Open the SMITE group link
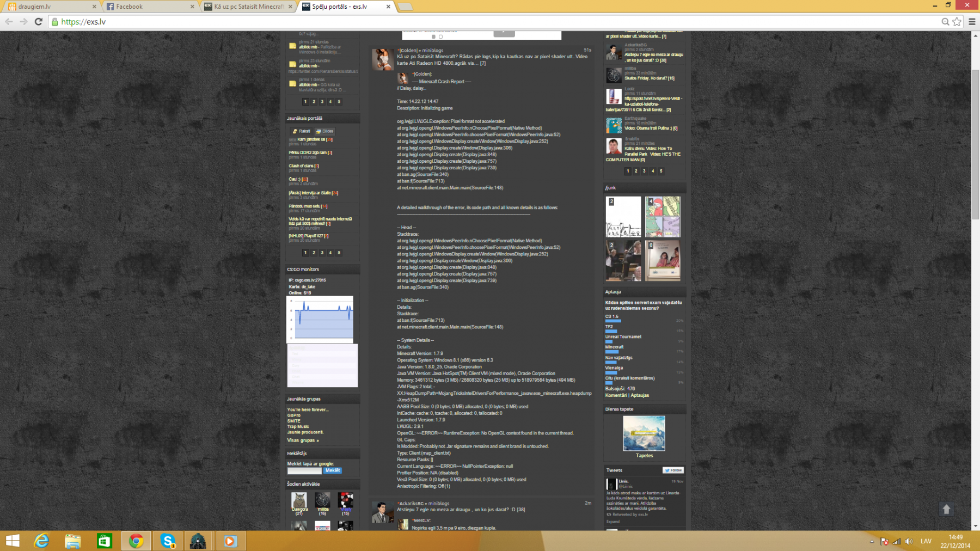This screenshot has width=980, height=551. tap(294, 421)
